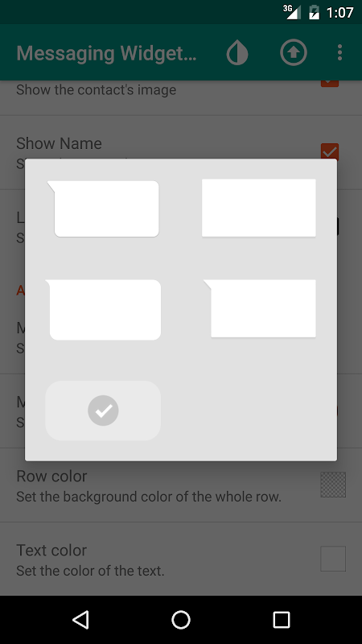
Task: Tap the Android home circle button
Action: pos(181,619)
